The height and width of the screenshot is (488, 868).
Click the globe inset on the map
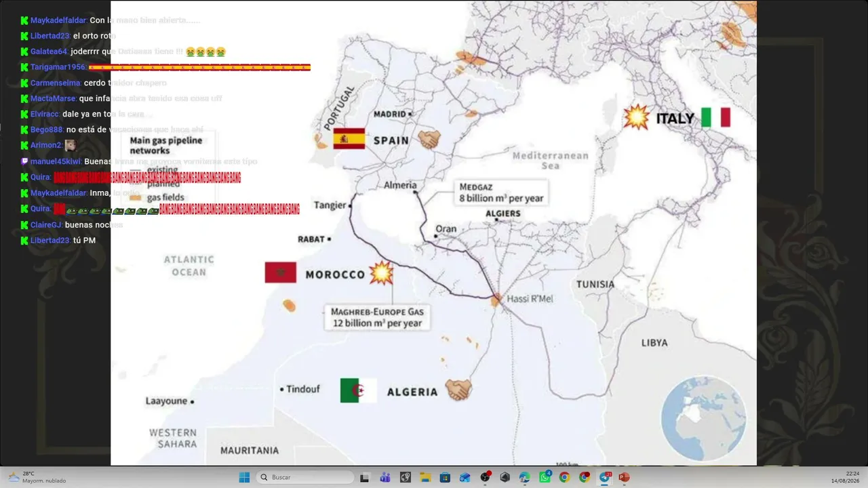[703, 419]
